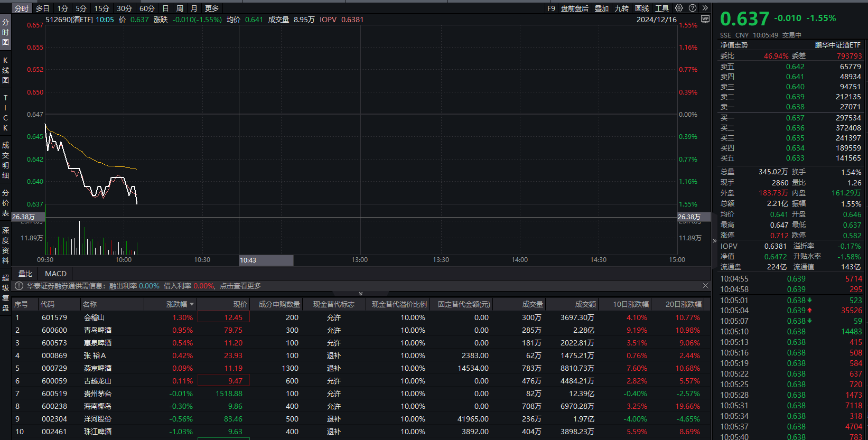Click 点击查看更多 link
The width and height of the screenshot is (868, 440).
coord(240,286)
